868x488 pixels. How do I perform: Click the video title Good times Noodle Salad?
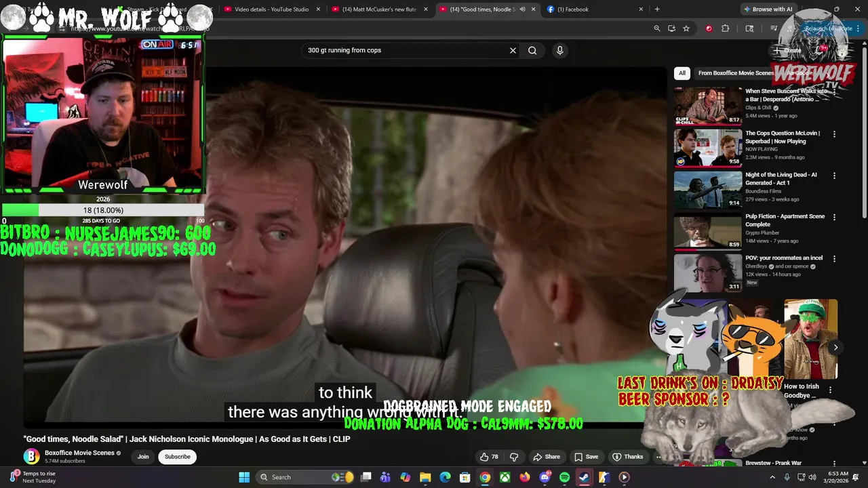click(186, 439)
